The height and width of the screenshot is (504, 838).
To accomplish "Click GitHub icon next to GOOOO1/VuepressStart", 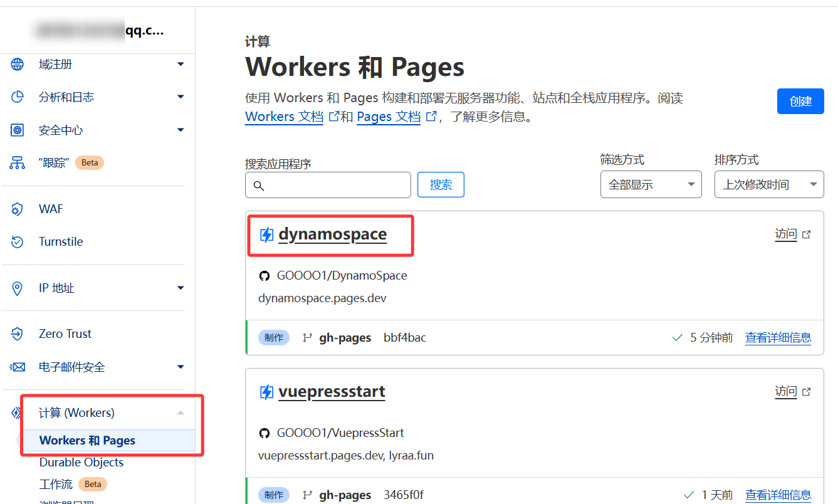I will [264, 433].
